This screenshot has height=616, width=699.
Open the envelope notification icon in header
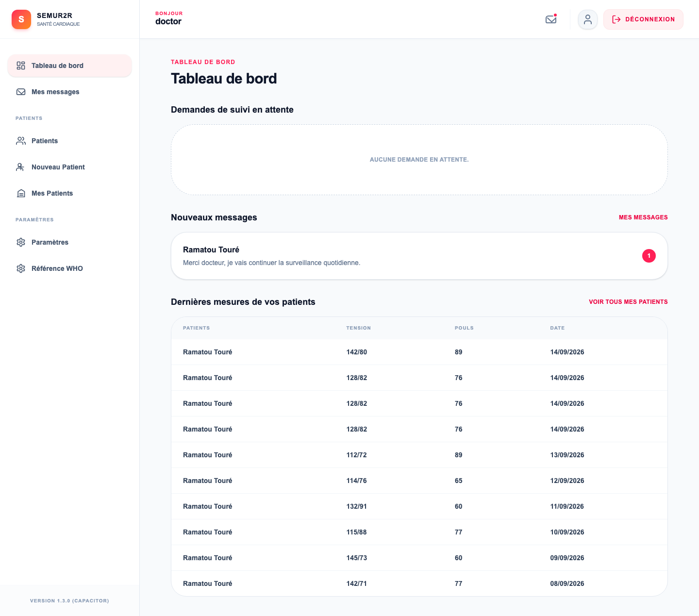tap(551, 19)
